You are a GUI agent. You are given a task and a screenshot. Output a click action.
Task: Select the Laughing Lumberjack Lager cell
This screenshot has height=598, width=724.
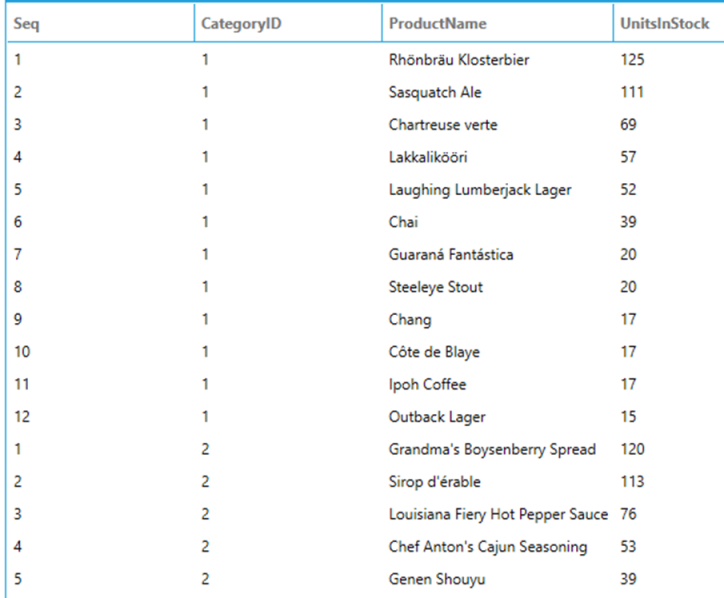pyautogui.click(x=480, y=190)
